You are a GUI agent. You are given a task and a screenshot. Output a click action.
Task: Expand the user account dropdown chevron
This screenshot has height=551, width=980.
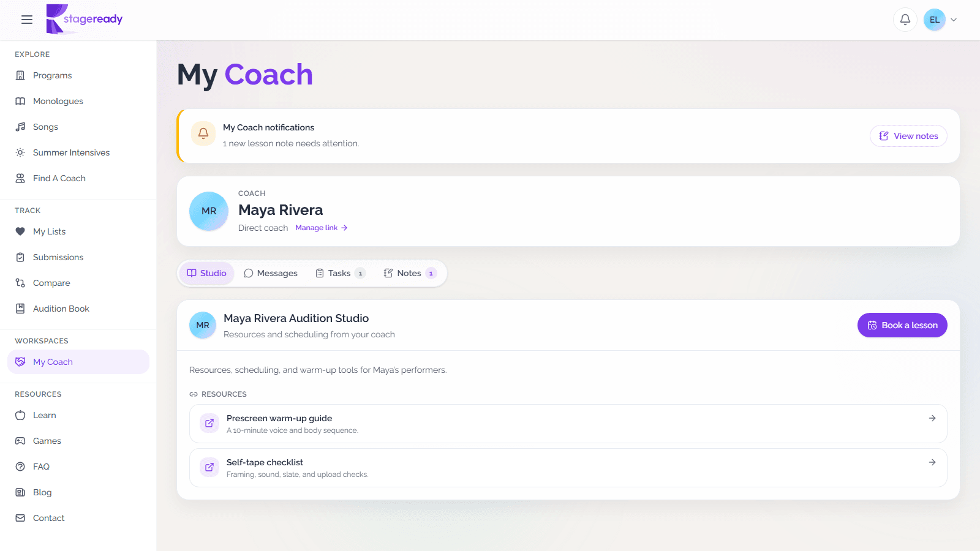[954, 20]
